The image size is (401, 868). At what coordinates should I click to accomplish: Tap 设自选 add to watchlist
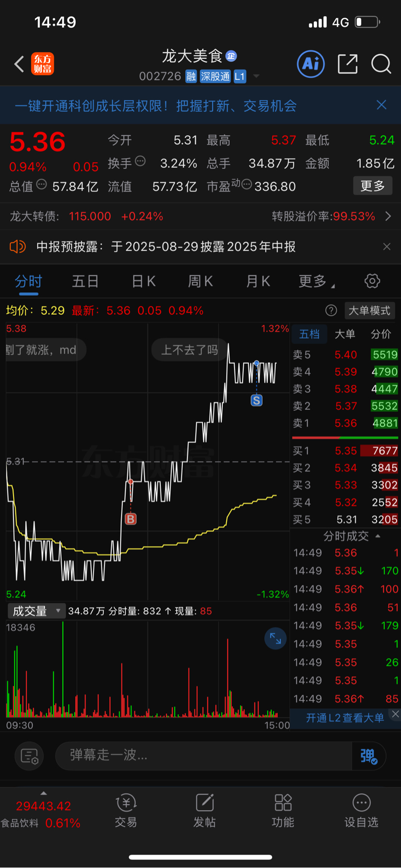361,810
